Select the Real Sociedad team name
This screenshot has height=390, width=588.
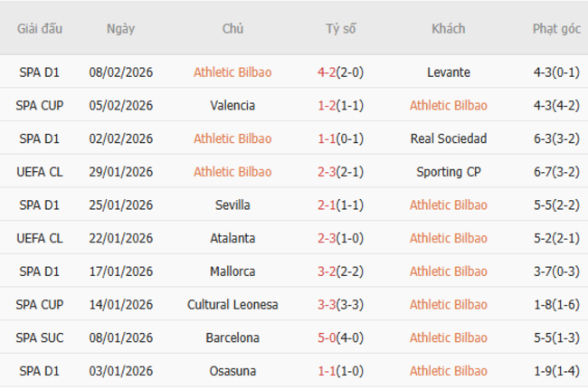coord(448,138)
